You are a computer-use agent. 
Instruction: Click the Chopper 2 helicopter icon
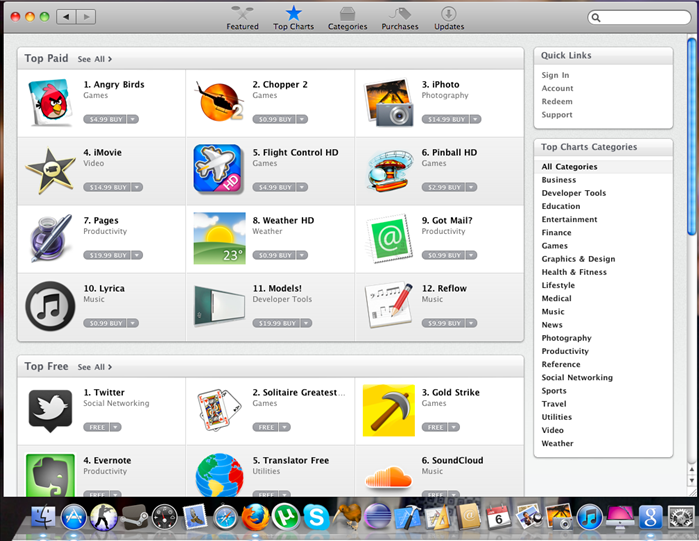219,102
